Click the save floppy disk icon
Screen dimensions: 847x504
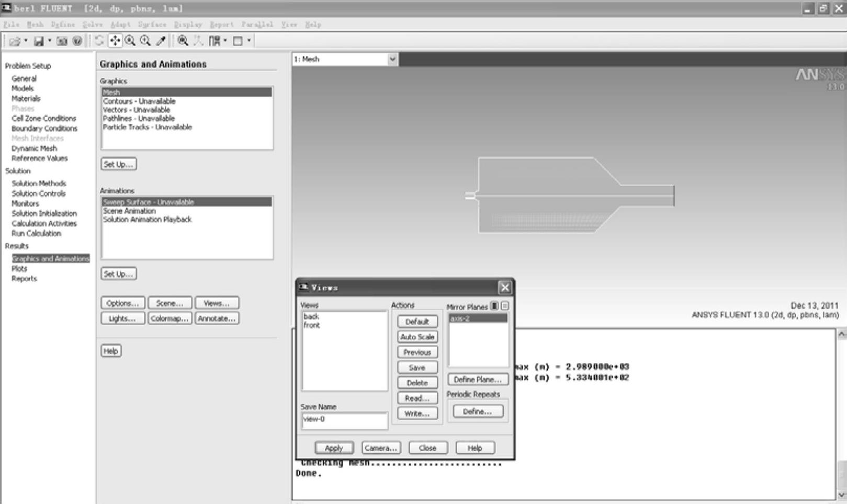click(39, 41)
